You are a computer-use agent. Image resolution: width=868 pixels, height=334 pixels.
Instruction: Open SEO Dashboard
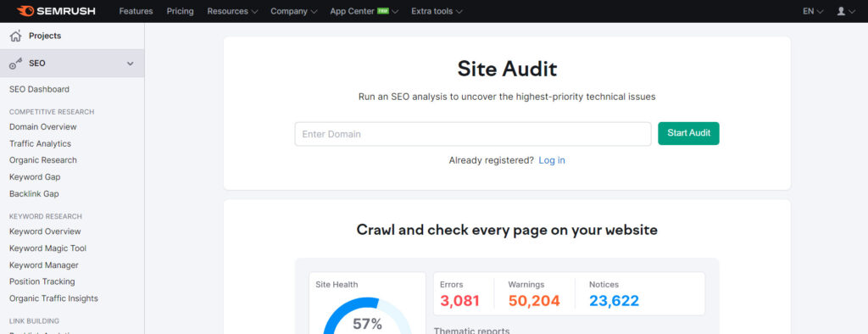[x=39, y=89]
